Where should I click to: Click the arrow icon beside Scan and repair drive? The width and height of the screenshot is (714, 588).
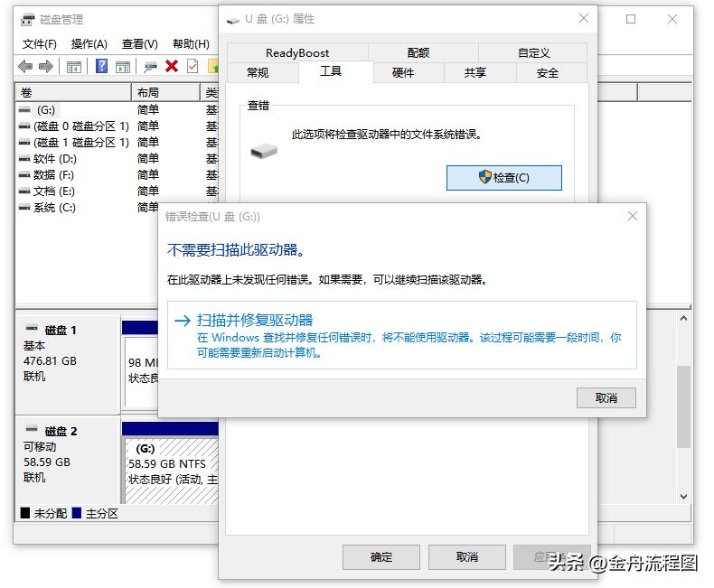[x=183, y=321]
